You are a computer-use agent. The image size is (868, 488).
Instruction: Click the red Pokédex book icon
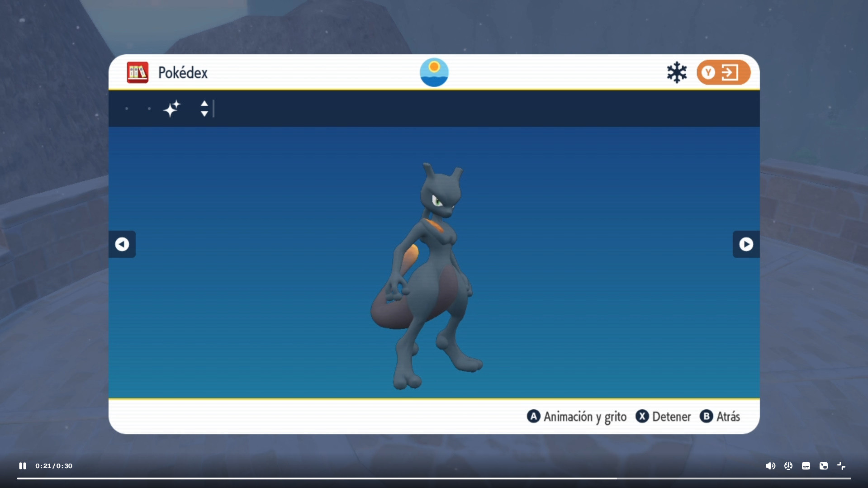click(x=137, y=72)
